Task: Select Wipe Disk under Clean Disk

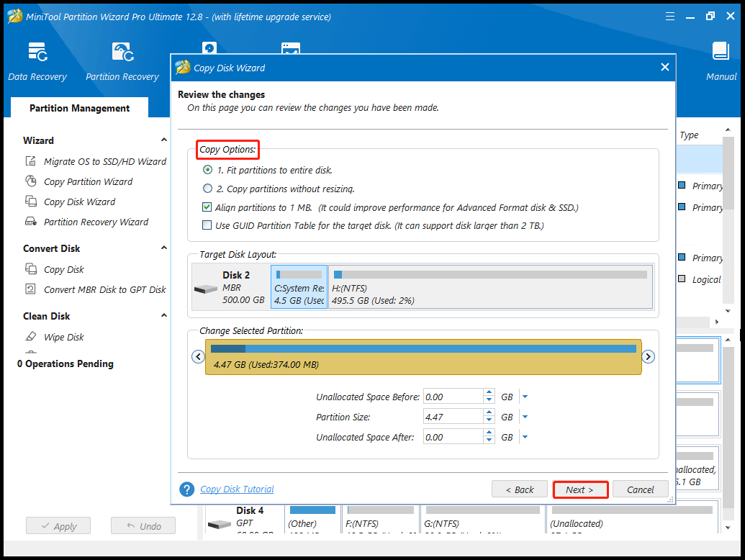Action: [55, 337]
